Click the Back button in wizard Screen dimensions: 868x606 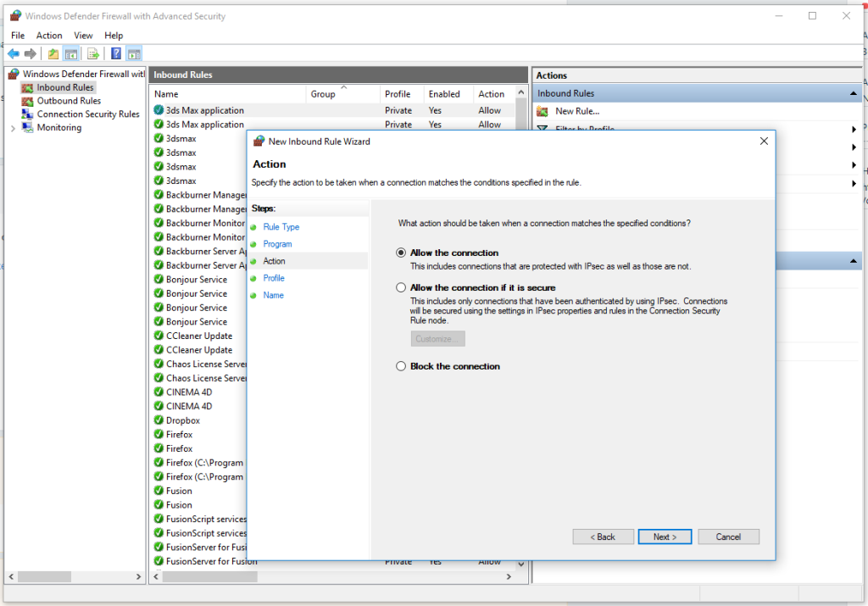tap(603, 537)
